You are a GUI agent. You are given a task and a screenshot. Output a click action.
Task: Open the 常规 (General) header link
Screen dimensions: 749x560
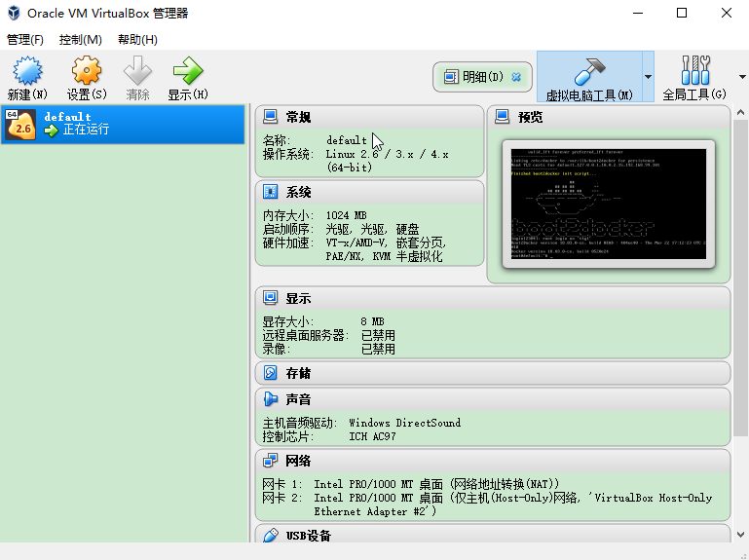click(x=299, y=117)
